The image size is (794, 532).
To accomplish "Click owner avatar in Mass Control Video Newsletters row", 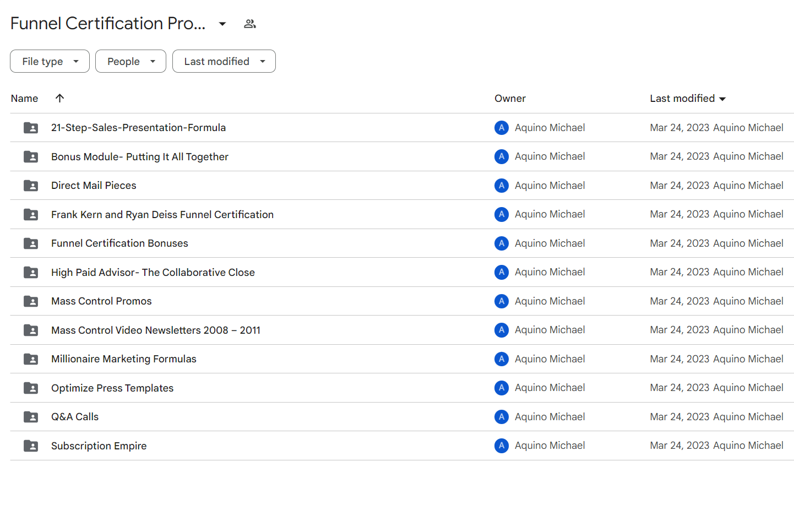I will coord(502,330).
